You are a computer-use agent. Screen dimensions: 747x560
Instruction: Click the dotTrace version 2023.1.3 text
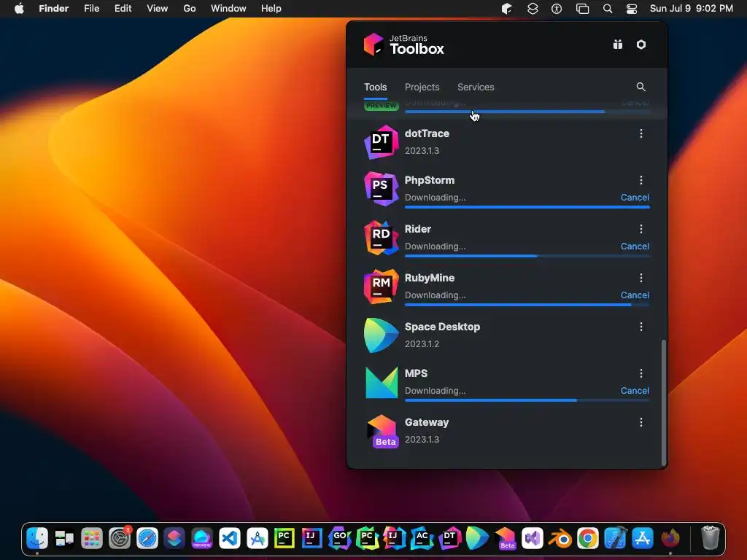coord(422,150)
